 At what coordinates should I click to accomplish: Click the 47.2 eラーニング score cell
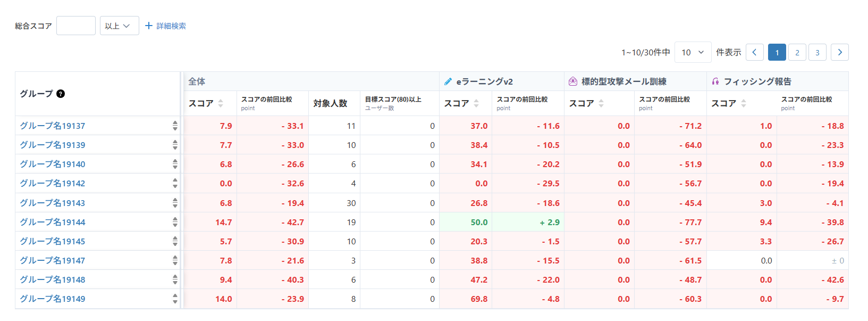(x=466, y=279)
